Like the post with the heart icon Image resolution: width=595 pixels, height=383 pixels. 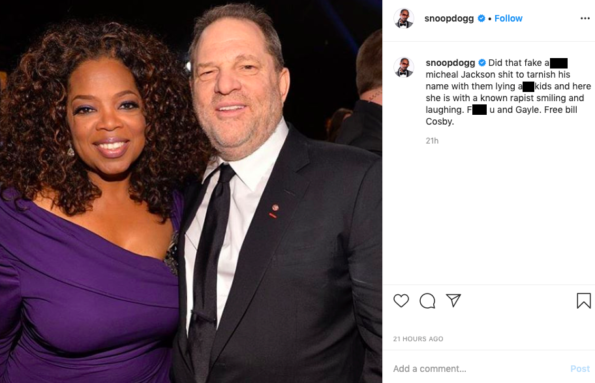pos(401,301)
